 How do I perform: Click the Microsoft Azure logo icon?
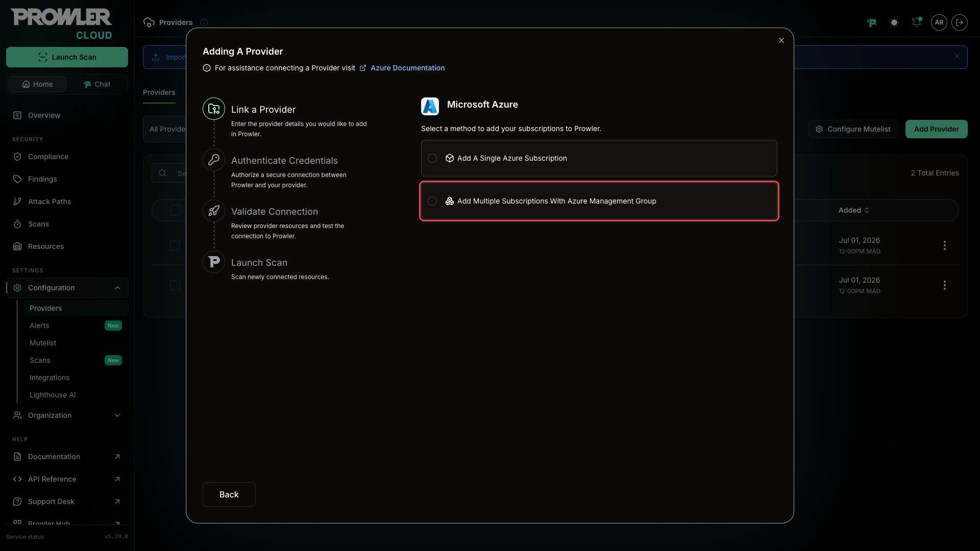(430, 106)
